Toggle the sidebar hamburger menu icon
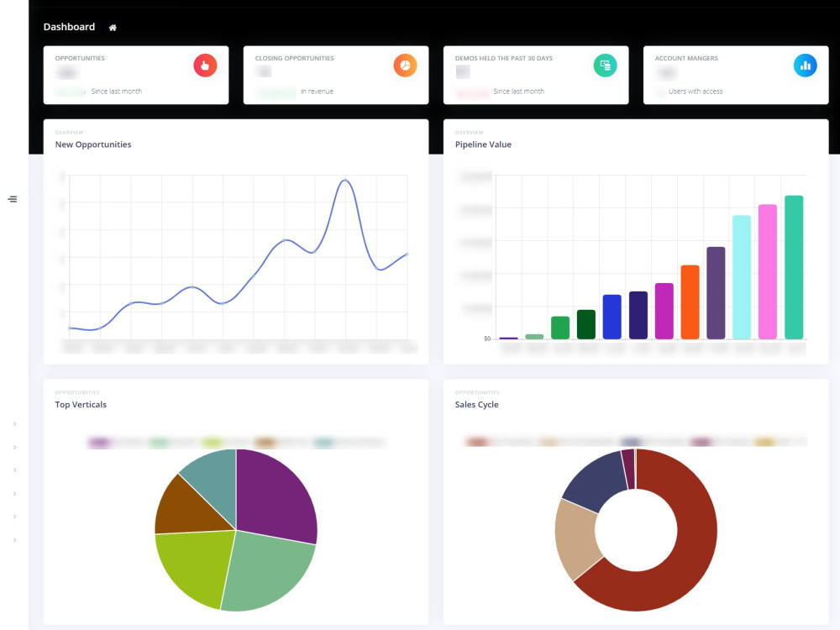 pyautogui.click(x=13, y=199)
